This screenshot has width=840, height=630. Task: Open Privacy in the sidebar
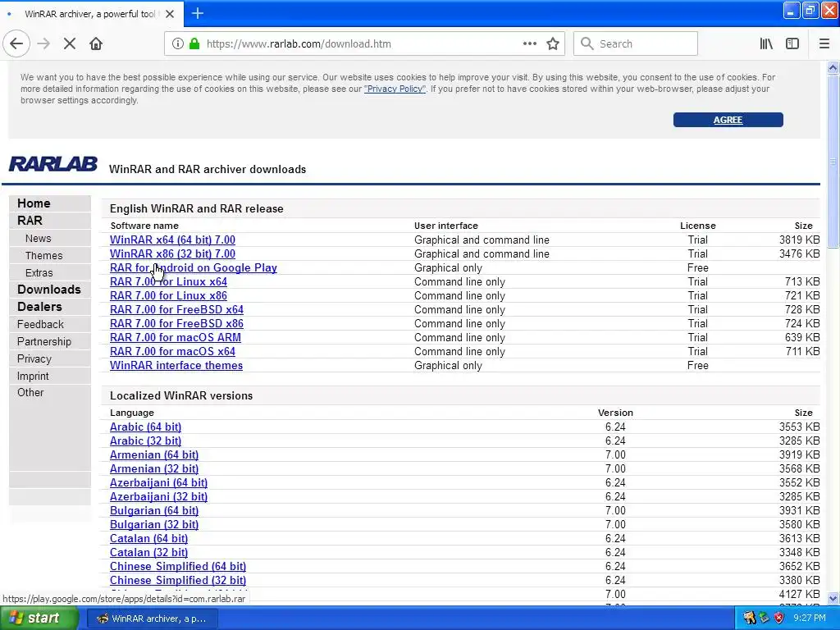point(34,358)
